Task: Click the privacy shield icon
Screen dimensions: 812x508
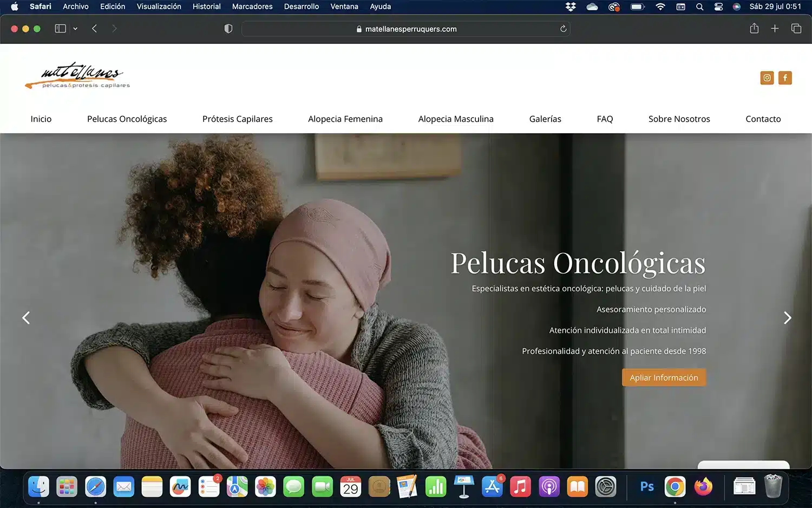Action: pyautogui.click(x=228, y=29)
